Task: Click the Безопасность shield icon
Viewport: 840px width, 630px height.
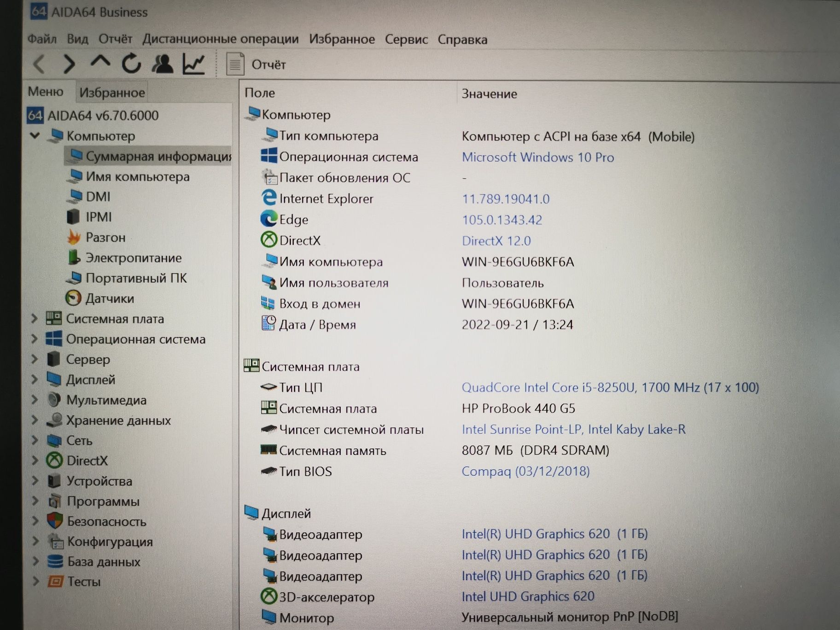Action: coord(55,521)
